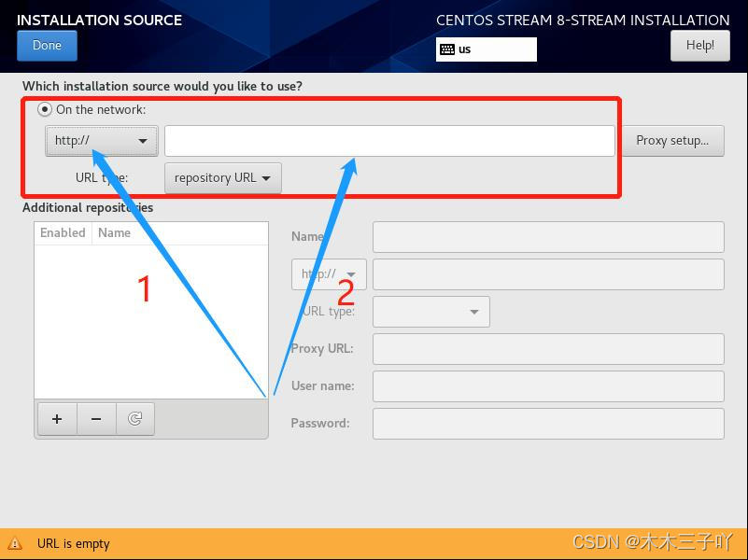748x560 pixels.
Task: Click the User name field
Action: (547, 385)
